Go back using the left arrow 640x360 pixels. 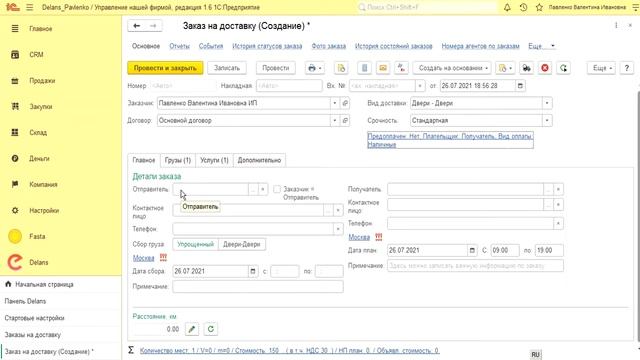[136, 26]
